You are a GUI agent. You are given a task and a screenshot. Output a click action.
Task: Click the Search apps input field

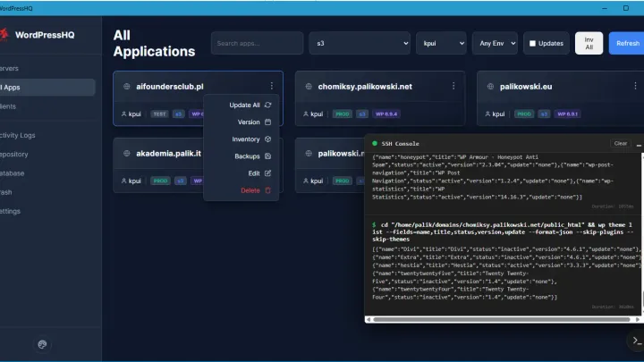[x=257, y=43]
